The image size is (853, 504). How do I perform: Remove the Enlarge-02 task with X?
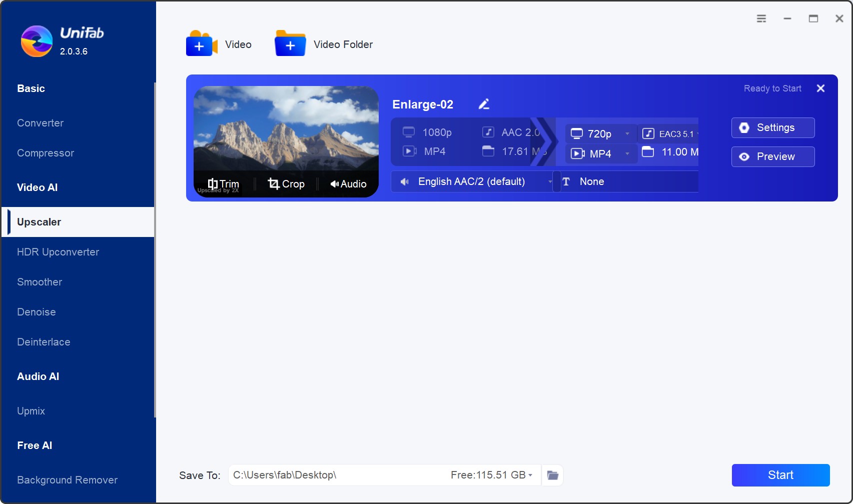[x=820, y=88]
